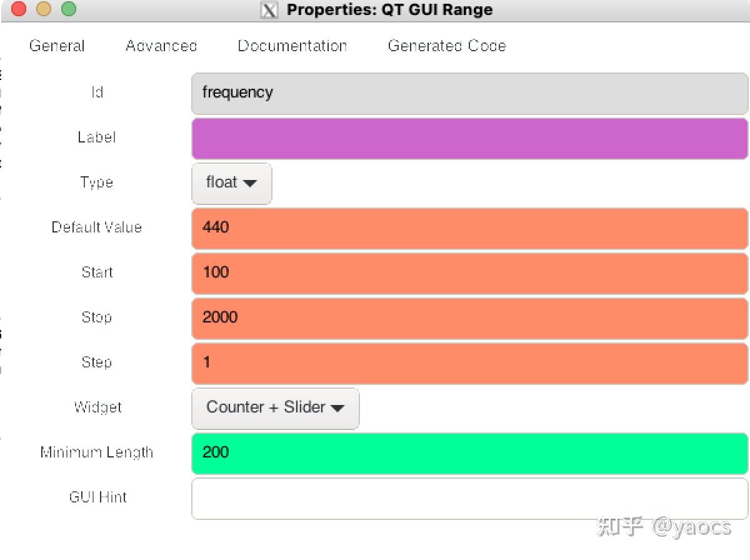The image size is (750, 560).
Task: Click the Stop field showing 2000
Action: pos(469,318)
